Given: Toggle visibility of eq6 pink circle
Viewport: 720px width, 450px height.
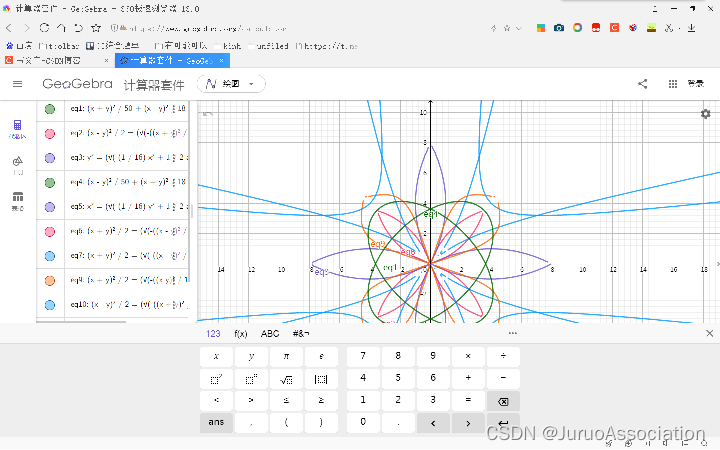Looking at the screenshot, I should [50, 232].
